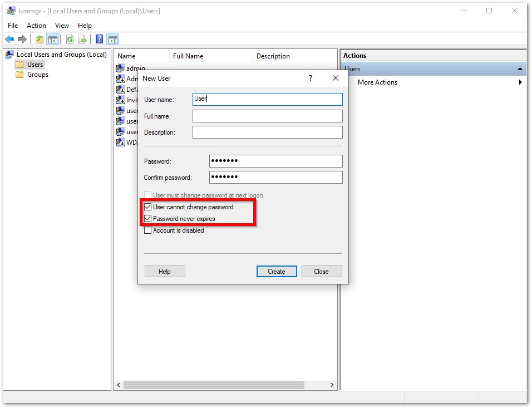The image size is (532, 408).
Task: Click Help button in New User dialog
Action: [165, 272]
